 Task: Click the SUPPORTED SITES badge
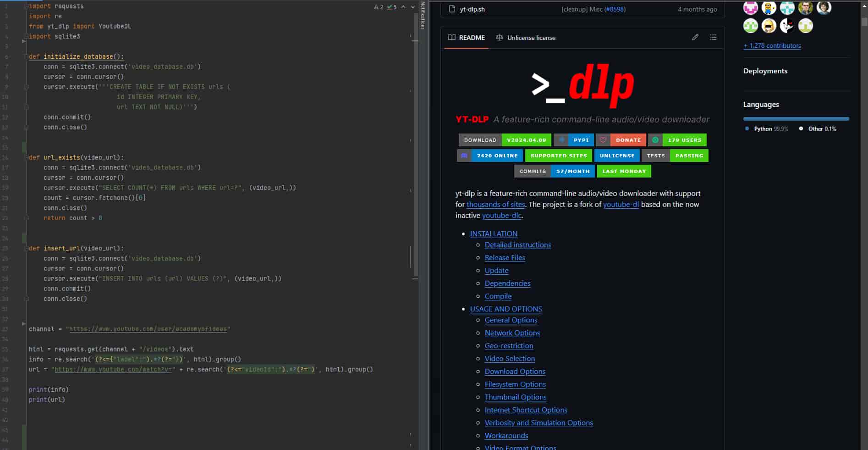[559, 156]
